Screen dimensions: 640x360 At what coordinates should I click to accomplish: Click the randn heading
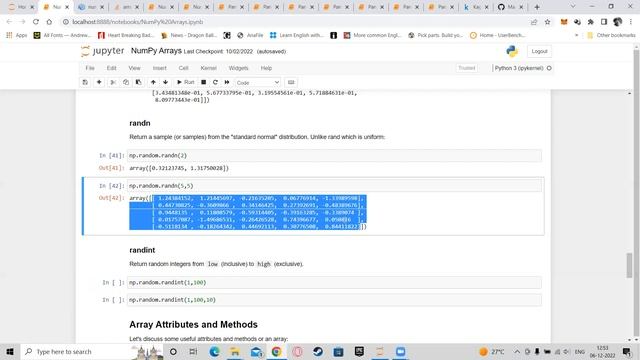(x=140, y=123)
